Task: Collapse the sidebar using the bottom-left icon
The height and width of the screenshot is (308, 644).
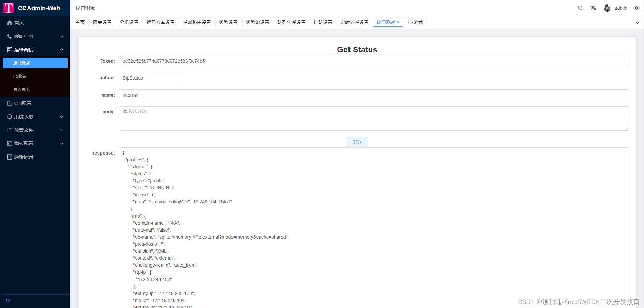Action: 8,300
